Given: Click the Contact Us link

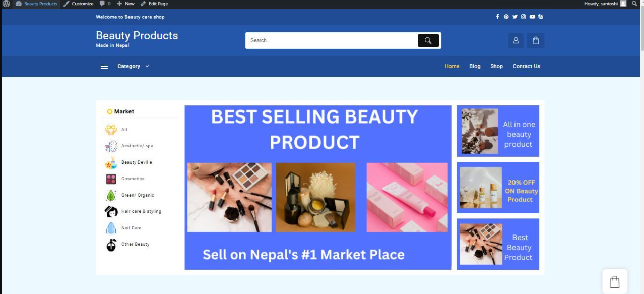Looking at the screenshot, I should (526, 66).
